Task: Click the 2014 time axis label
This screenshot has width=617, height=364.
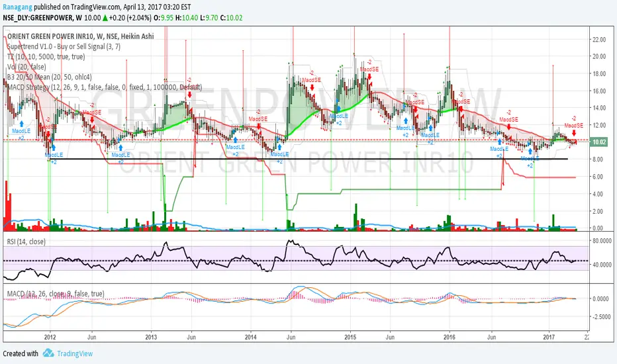Action: pos(251,338)
